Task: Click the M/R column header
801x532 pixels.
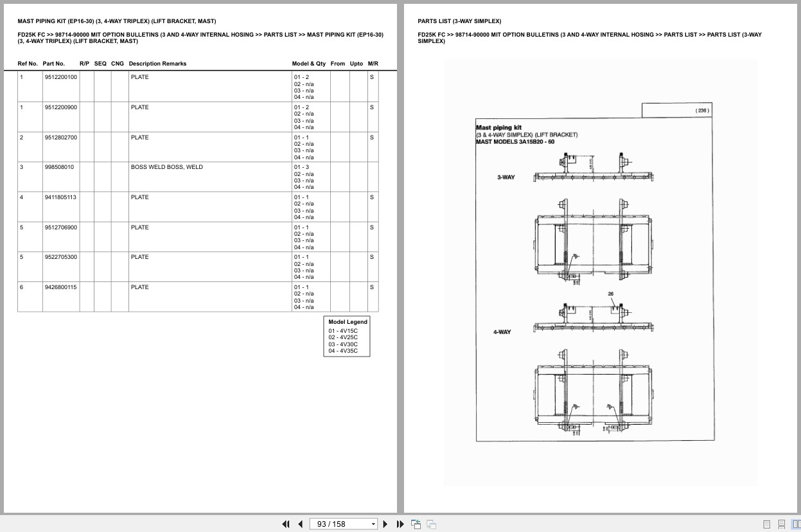Action: (x=373, y=64)
